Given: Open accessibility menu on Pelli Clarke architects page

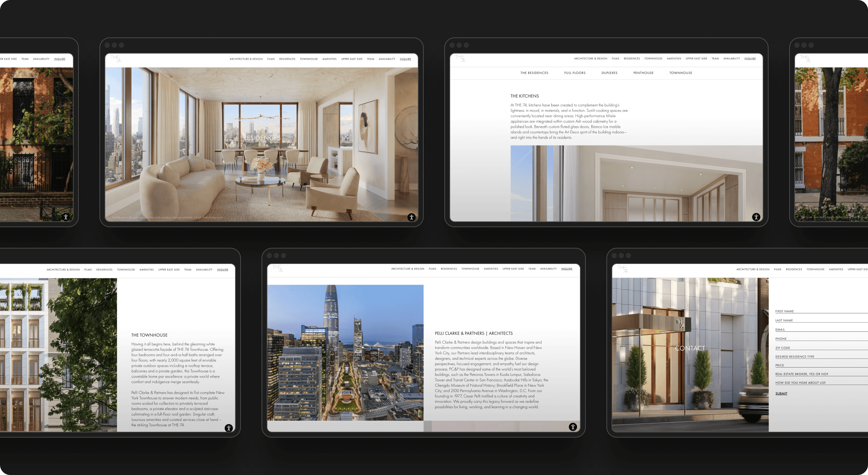Looking at the screenshot, I should click(x=573, y=427).
